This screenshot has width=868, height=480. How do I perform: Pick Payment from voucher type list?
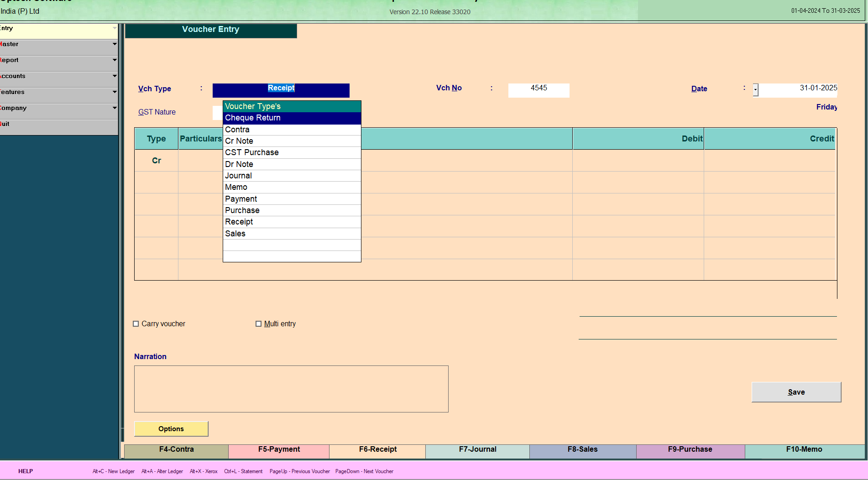pyautogui.click(x=292, y=199)
